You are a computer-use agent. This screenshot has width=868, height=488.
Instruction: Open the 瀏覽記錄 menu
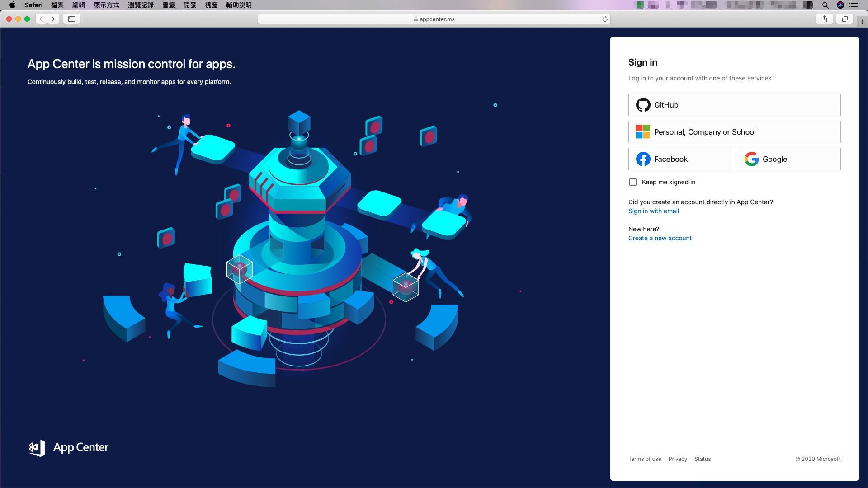(x=141, y=5)
